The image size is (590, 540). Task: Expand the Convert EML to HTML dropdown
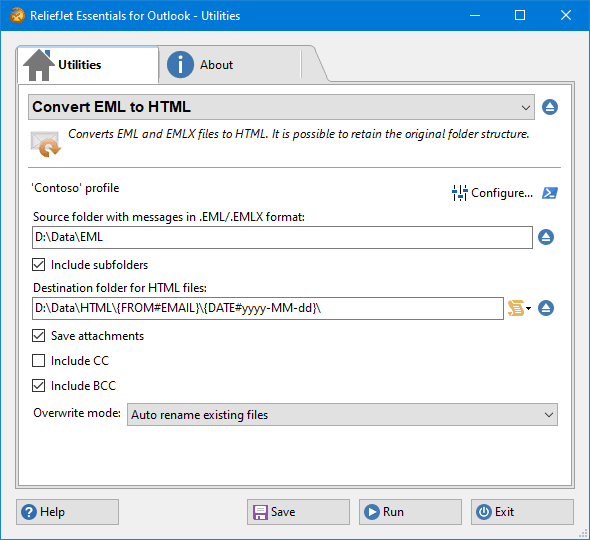281,107
